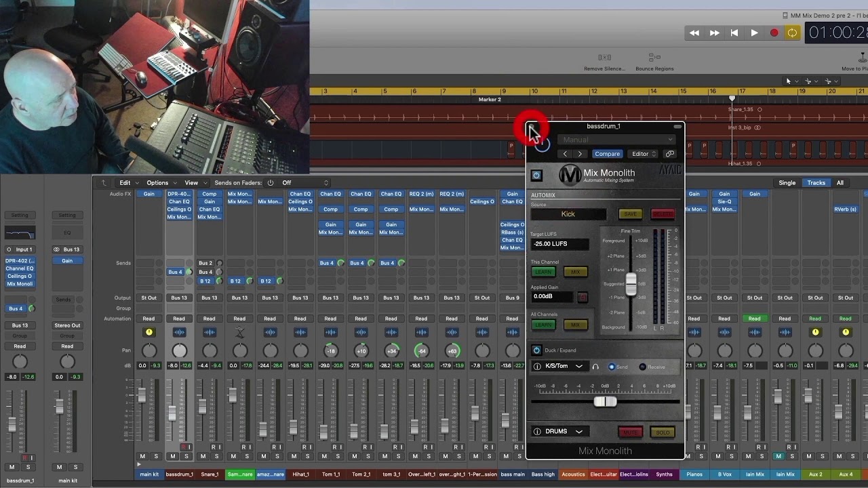
Task: Toggle the yellow Cycle button
Action: click(792, 33)
